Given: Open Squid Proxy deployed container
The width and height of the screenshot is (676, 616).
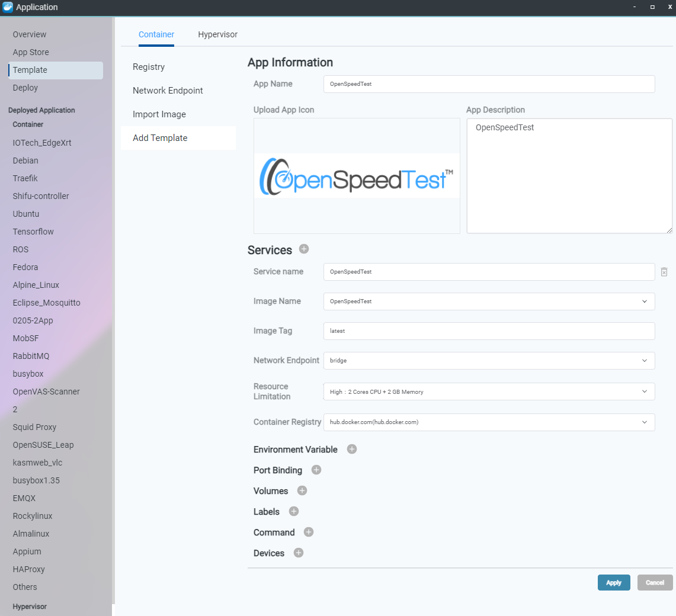Looking at the screenshot, I should pyautogui.click(x=34, y=427).
